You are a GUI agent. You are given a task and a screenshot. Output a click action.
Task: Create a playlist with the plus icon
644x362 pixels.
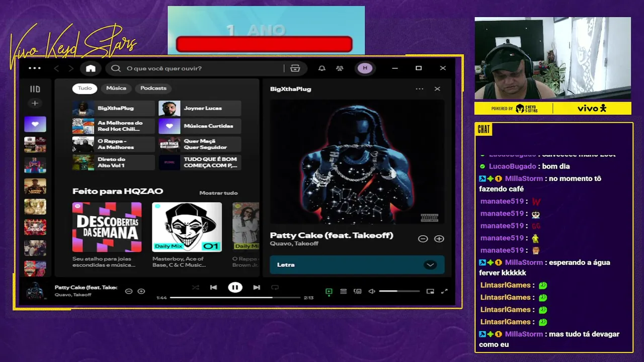point(35,103)
